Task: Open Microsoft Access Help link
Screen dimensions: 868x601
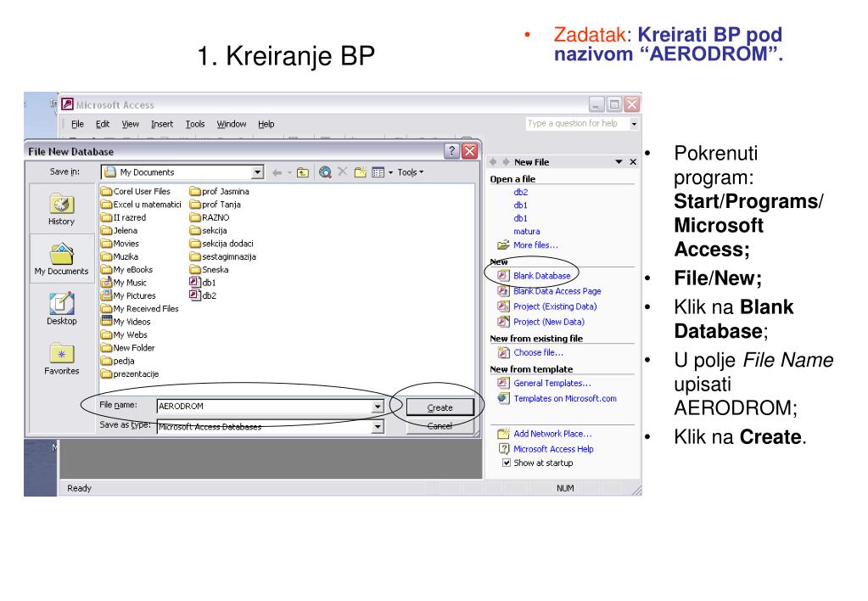Action: tap(553, 449)
